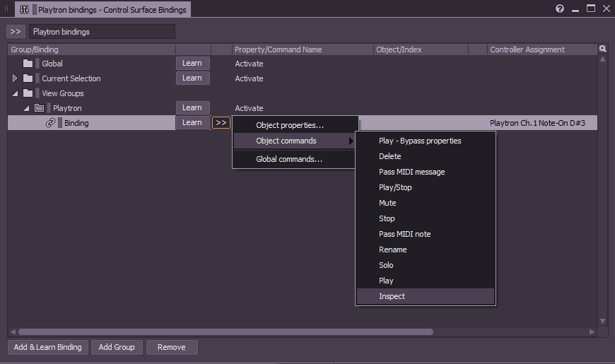Click the scroll left arrow
The width and height of the screenshot is (615, 364).
(x=13, y=331)
